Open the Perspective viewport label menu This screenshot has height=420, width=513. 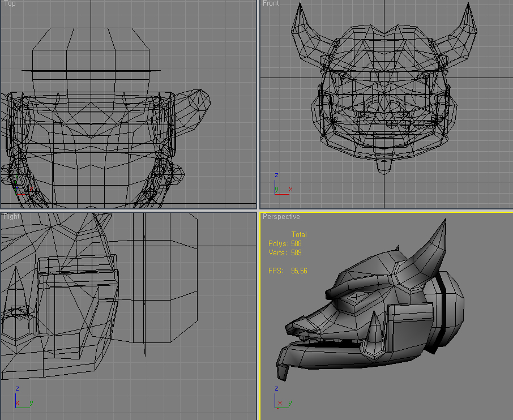coord(281,217)
